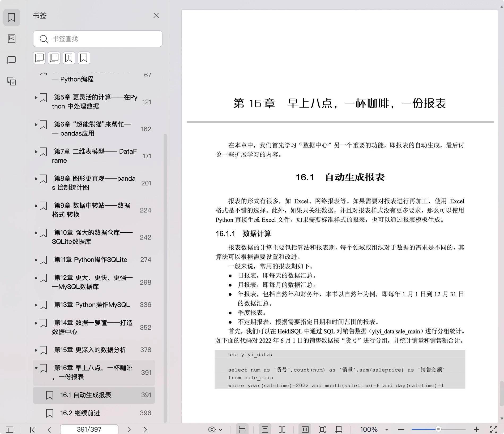Click the page number field 391/397

[x=89, y=429]
